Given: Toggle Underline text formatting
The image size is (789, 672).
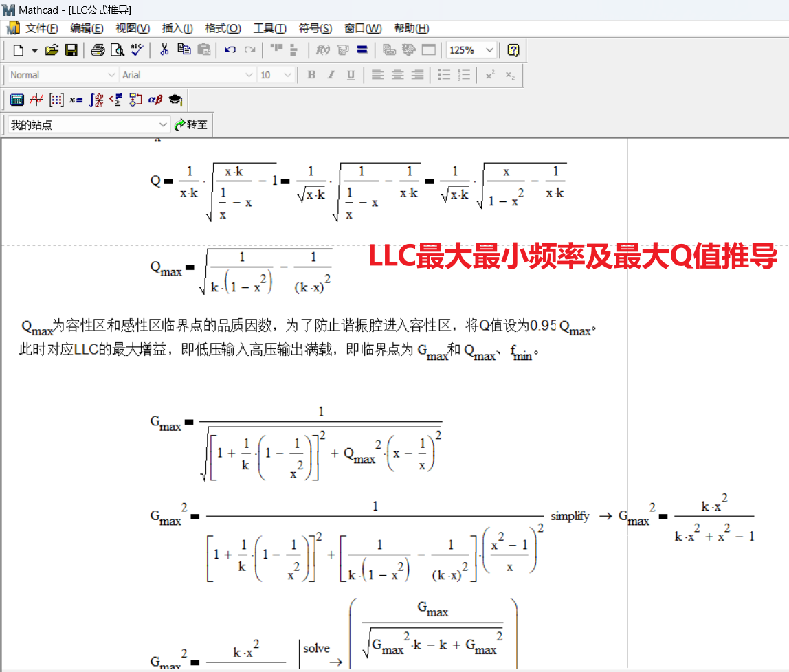Looking at the screenshot, I should coord(351,75).
